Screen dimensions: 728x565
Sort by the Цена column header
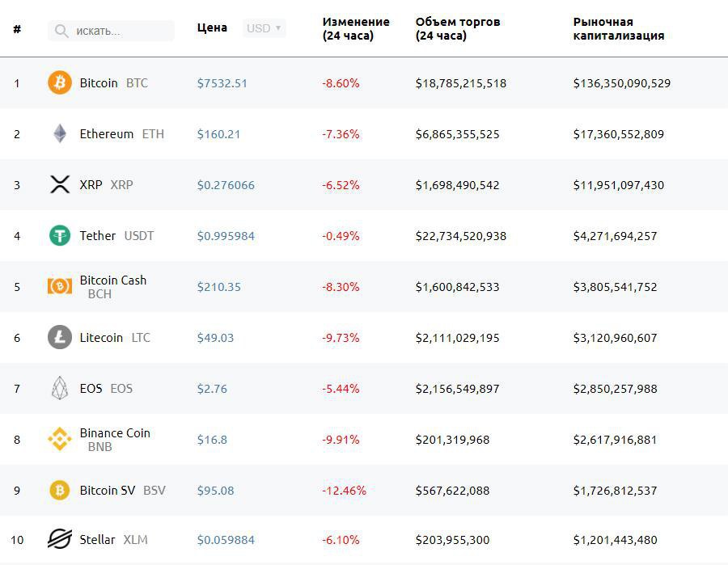click(x=212, y=28)
